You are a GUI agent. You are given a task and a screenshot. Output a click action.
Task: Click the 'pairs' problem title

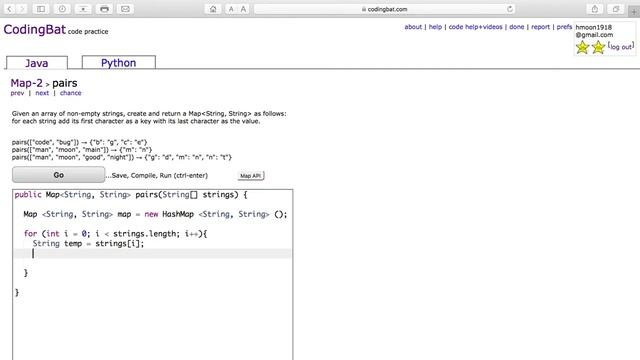coord(64,83)
